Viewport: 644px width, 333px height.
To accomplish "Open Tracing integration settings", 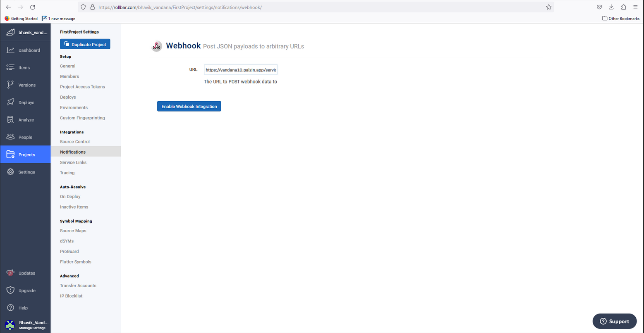I will point(67,173).
